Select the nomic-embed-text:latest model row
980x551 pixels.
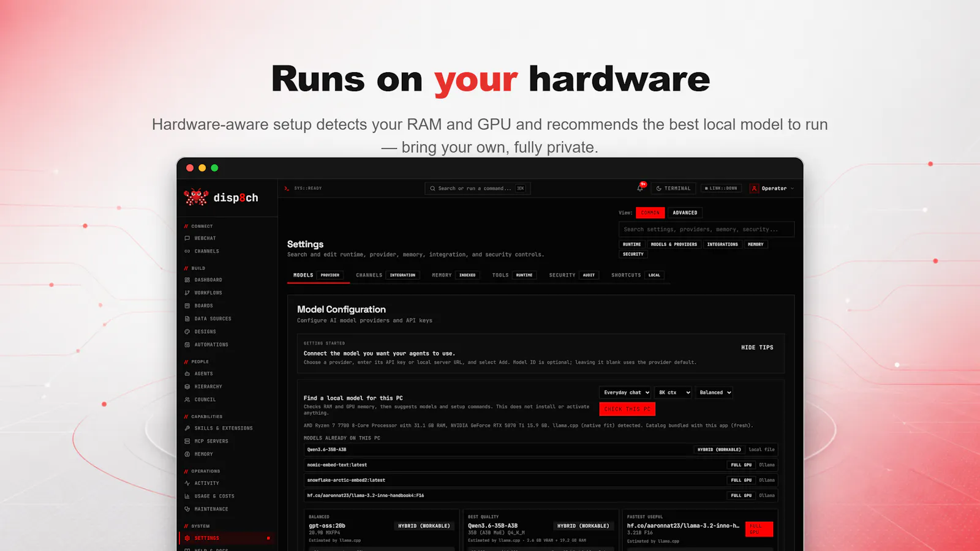click(541, 465)
